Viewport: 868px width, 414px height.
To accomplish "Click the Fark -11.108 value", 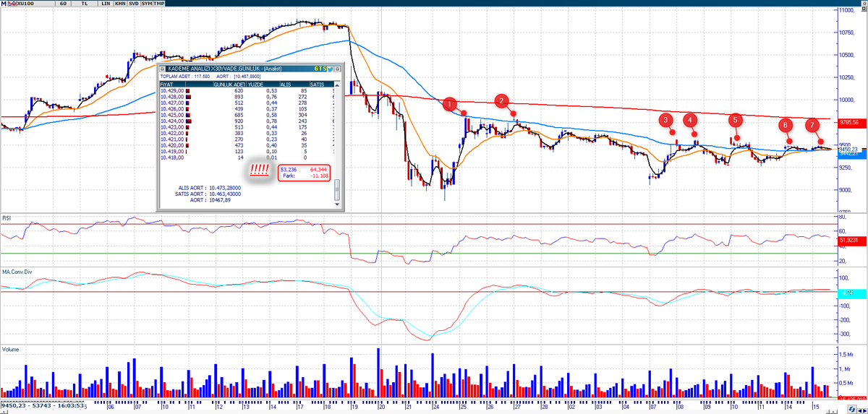I will (320, 176).
